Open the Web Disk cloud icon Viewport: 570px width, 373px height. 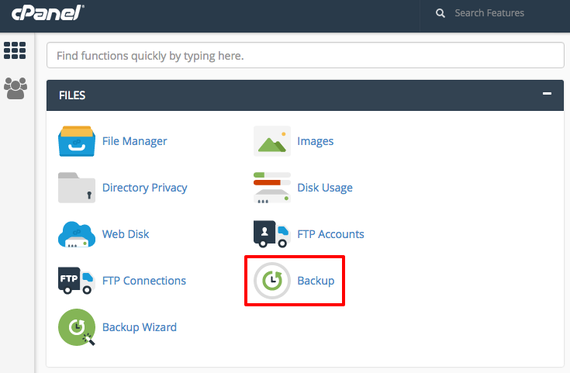(77, 234)
